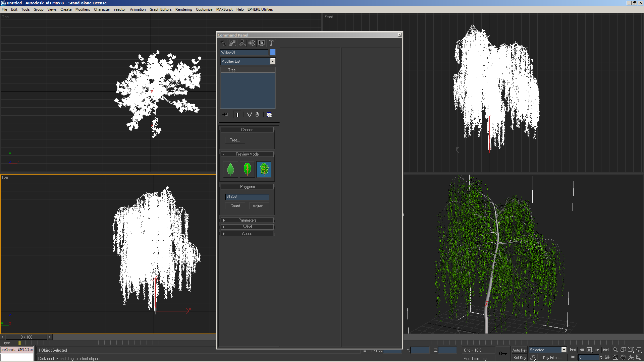Open the Motion panel tab
Image resolution: width=644 pixels, height=362 pixels.
pos(252,43)
